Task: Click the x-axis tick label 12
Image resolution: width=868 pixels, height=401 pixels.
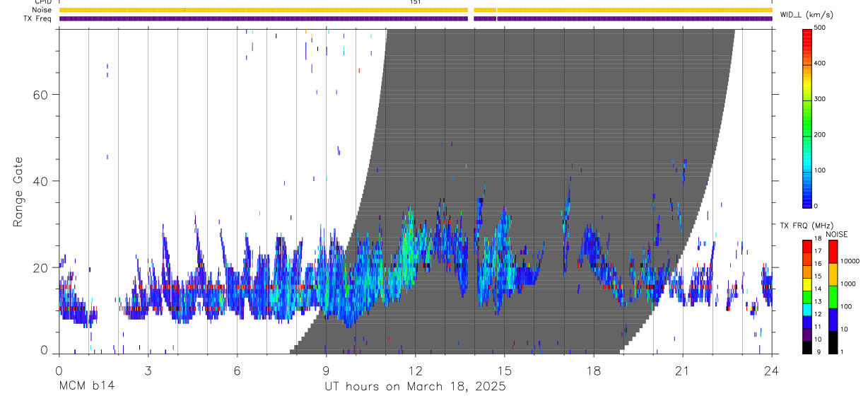Action: pyautogui.click(x=416, y=370)
